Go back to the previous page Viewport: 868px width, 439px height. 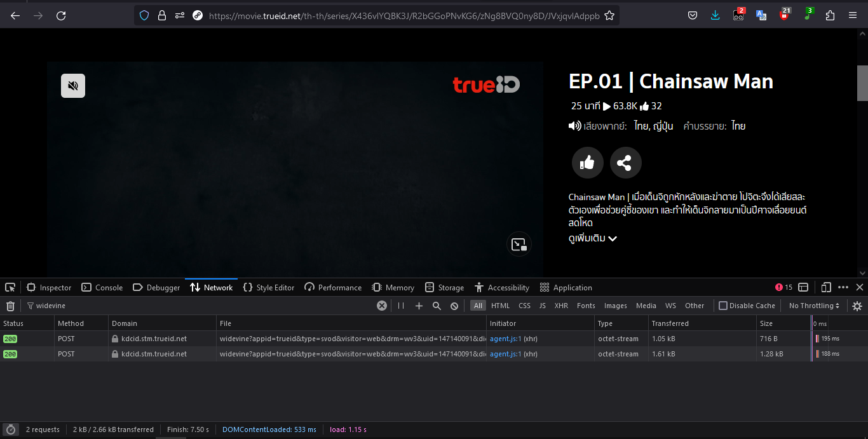pyautogui.click(x=15, y=15)
